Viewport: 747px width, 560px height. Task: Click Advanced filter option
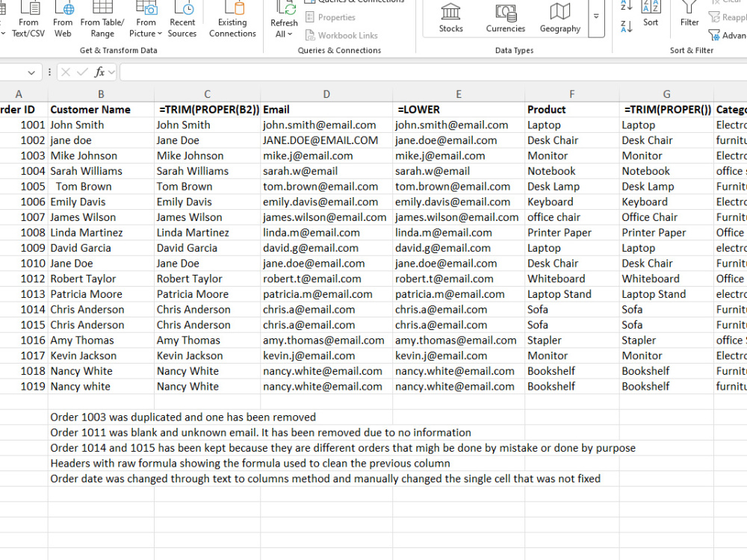(728, 35)
